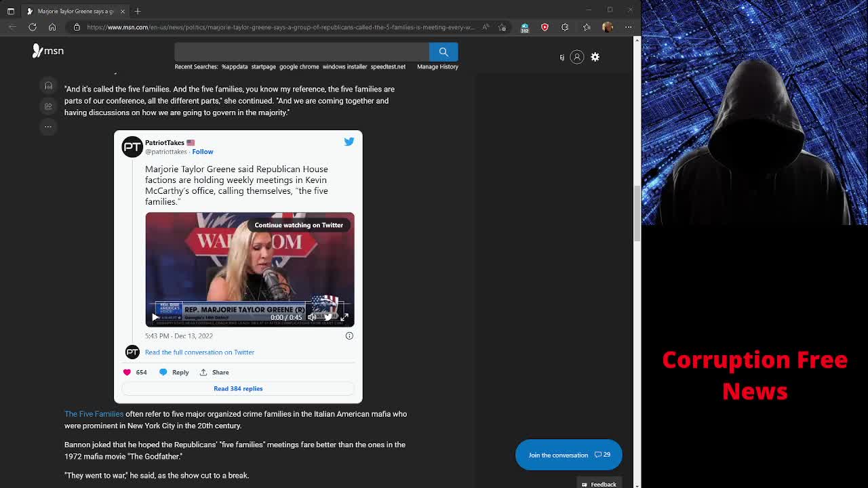Image resolution: width=868 pixels, height=488 pixels.
Task: Enter fullscreen on the tweet video
Action: (344, 317)
